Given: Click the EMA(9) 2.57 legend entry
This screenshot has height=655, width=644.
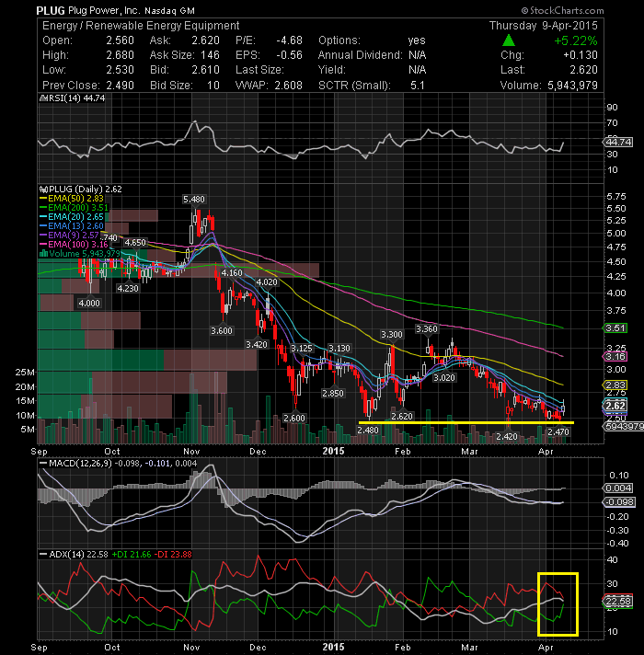Looking at the screenshot, I should point(69,236).
